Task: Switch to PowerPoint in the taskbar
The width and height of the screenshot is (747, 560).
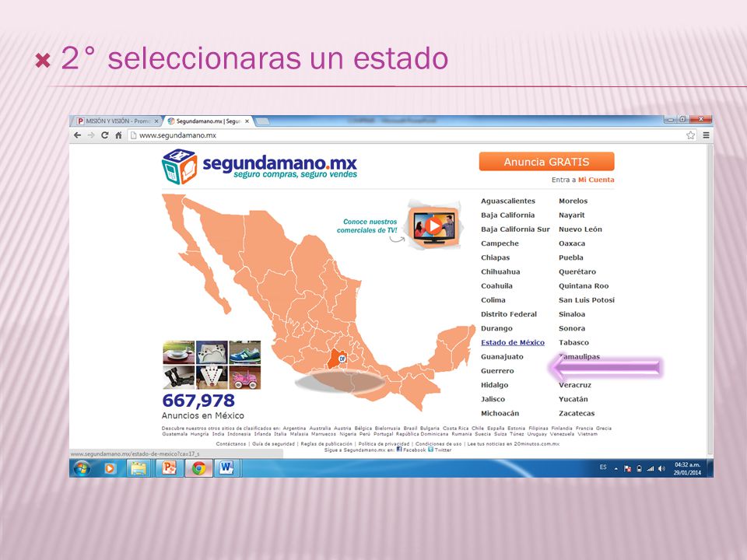Action: point(169,468)
